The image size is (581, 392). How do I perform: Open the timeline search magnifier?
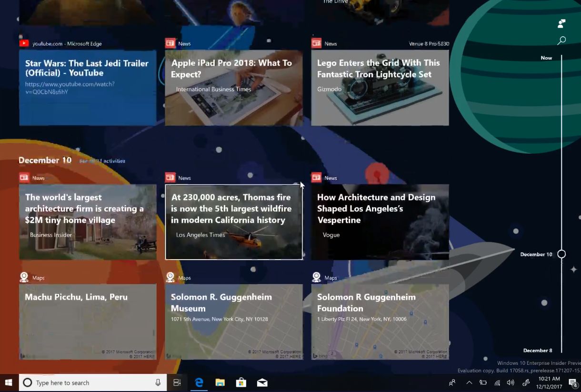click(x=561, y=40)
